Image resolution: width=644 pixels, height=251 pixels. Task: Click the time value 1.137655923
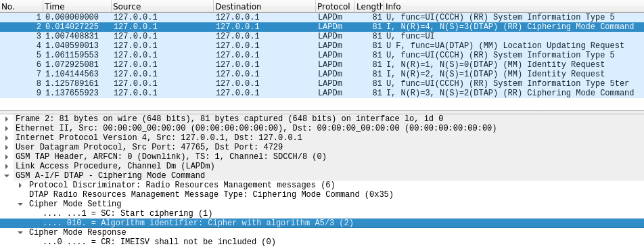pyautogui.click(x=72, y=93)
